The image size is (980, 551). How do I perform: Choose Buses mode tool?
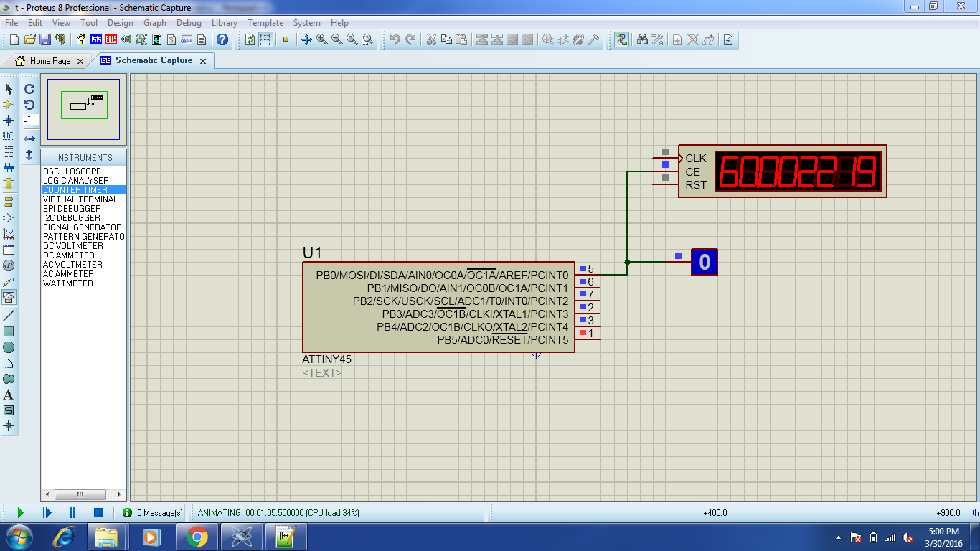point(9,168)
